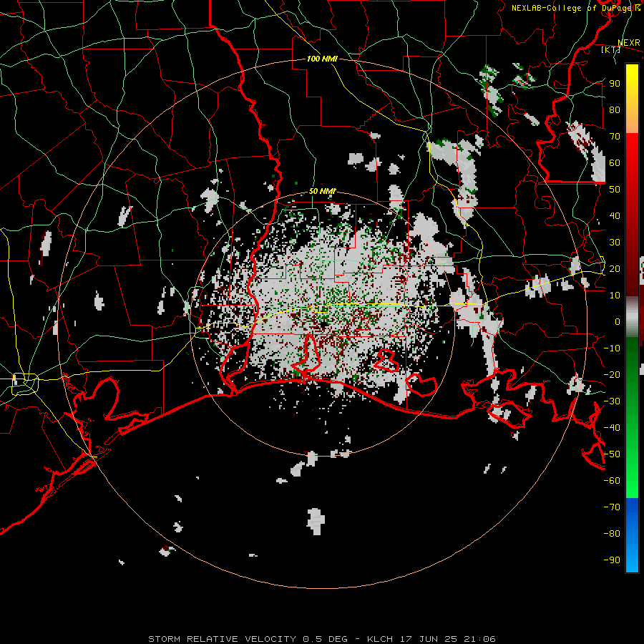Click the -70 value on velocity scale
Screen dimensions: 644x644
click(x=612, y=507)
